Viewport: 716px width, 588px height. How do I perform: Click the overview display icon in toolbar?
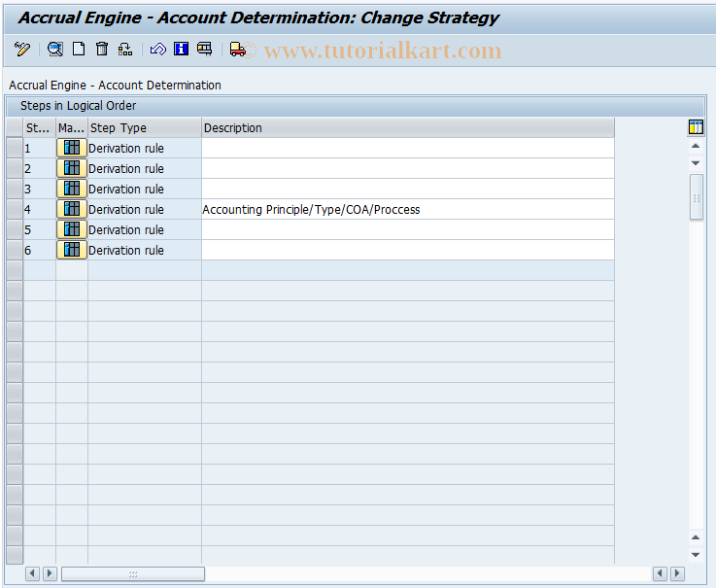click(x=205, y=49)
